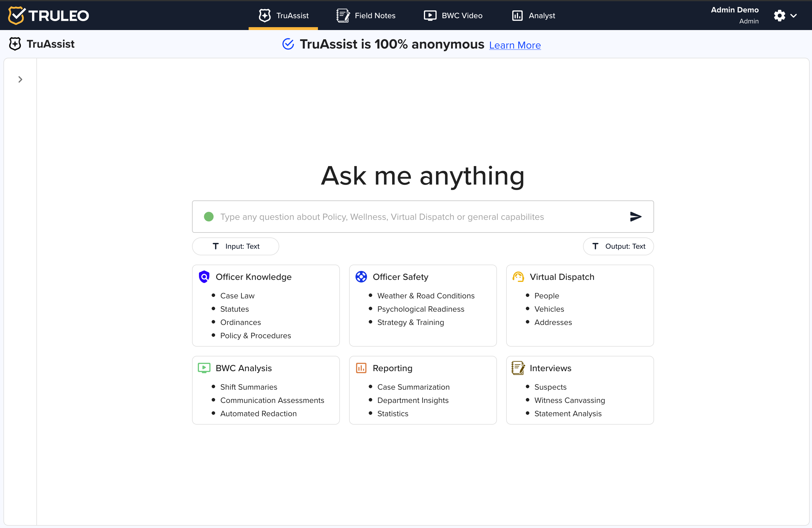The height and width of the screenshot is (528, 812).
Task: Click Automated Redaction
Action: [x=258, y=413]
